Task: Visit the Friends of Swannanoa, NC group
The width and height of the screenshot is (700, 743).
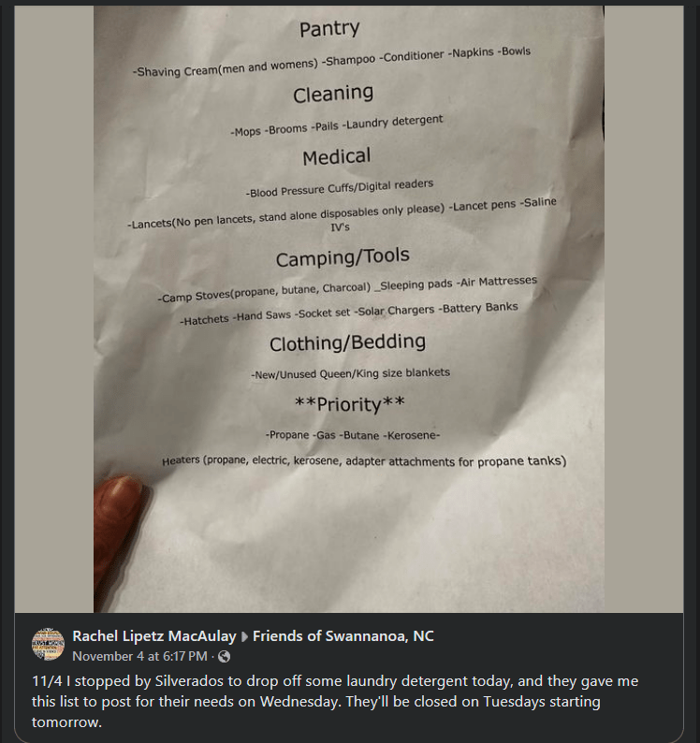Action: tap(343, 636)
